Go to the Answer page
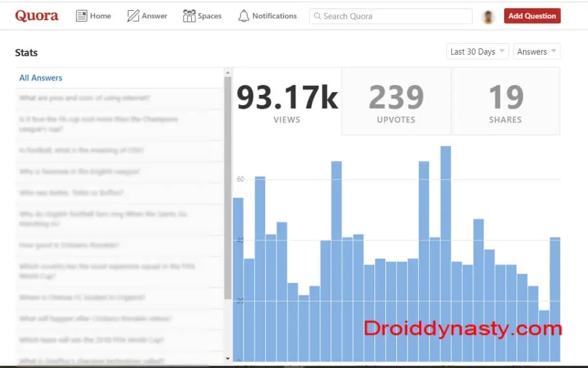The width and height of the screenshot is (588, 368). pos(147,16)
